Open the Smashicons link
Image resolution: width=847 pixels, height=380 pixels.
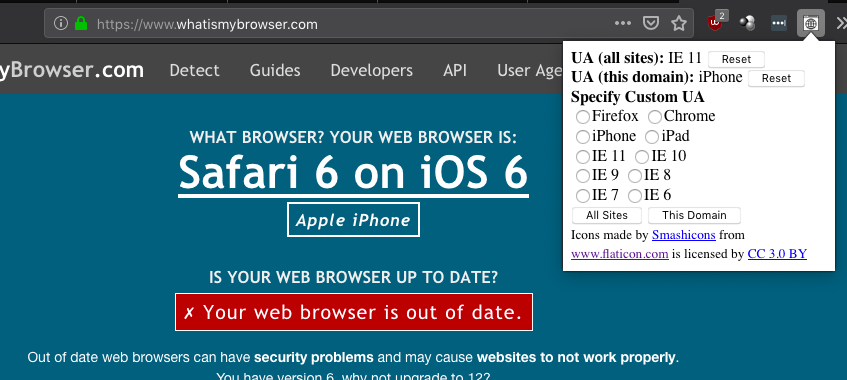tap(683, 235)
